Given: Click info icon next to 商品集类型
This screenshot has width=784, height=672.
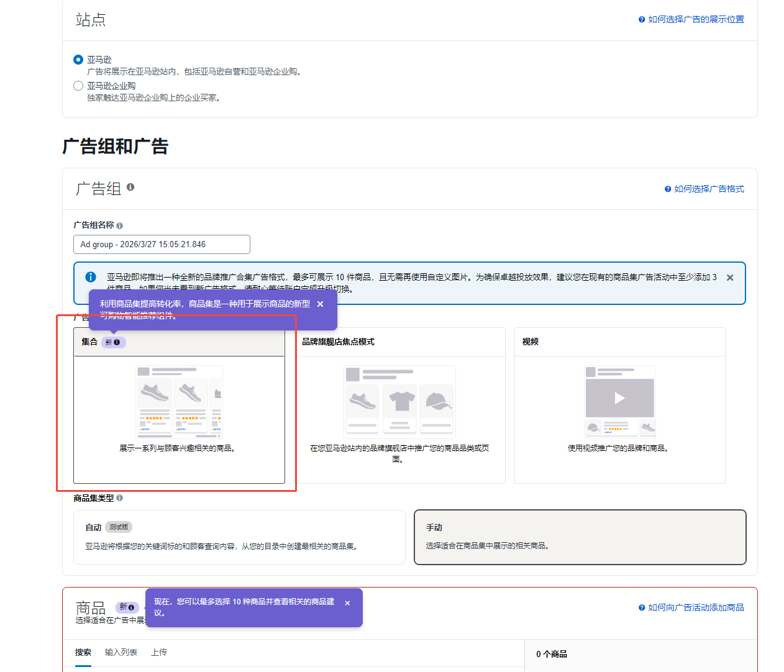Looking at the screenshot, I should pos(120,498).
